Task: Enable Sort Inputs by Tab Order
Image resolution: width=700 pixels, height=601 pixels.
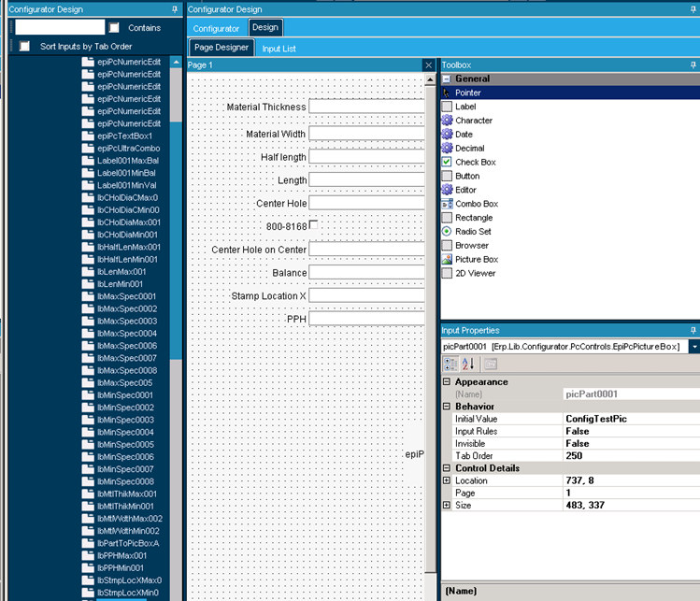Action: pyautogui.click(x=25, y=46)
